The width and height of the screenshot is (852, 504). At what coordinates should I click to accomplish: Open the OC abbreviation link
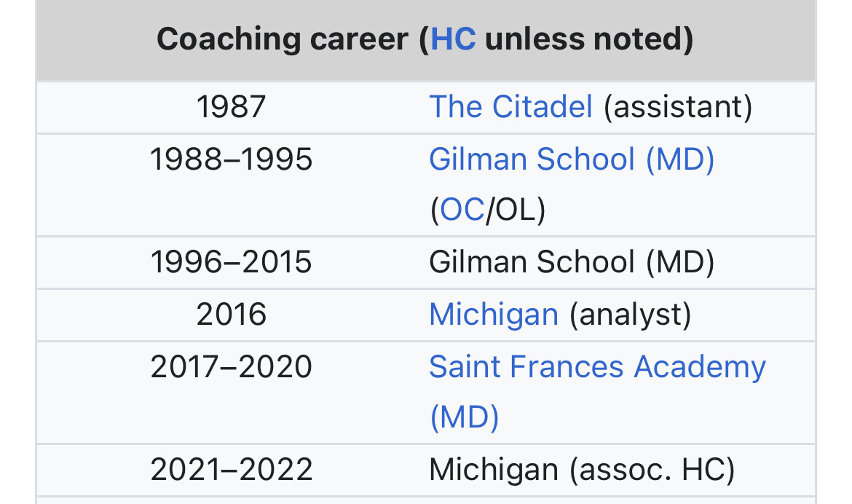[x=462, y=210]
